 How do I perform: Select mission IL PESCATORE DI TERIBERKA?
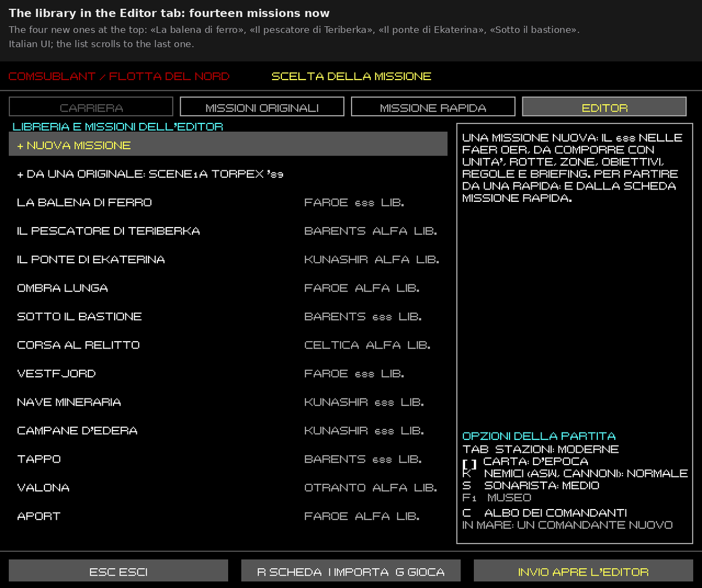(x=228, y=231)
